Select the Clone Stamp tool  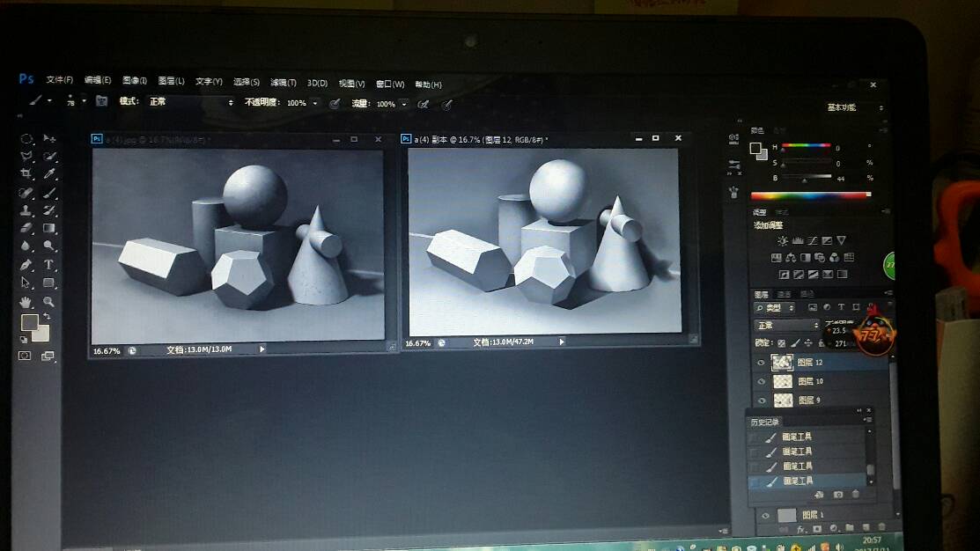[x=26, y=210]
